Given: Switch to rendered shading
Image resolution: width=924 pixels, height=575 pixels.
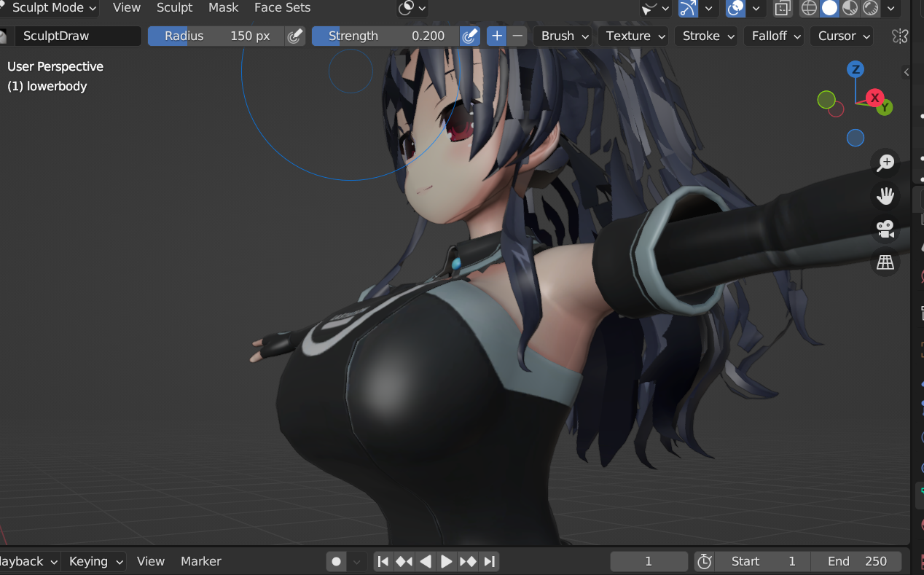Looking at the screenshot, I should click(870, 8).
